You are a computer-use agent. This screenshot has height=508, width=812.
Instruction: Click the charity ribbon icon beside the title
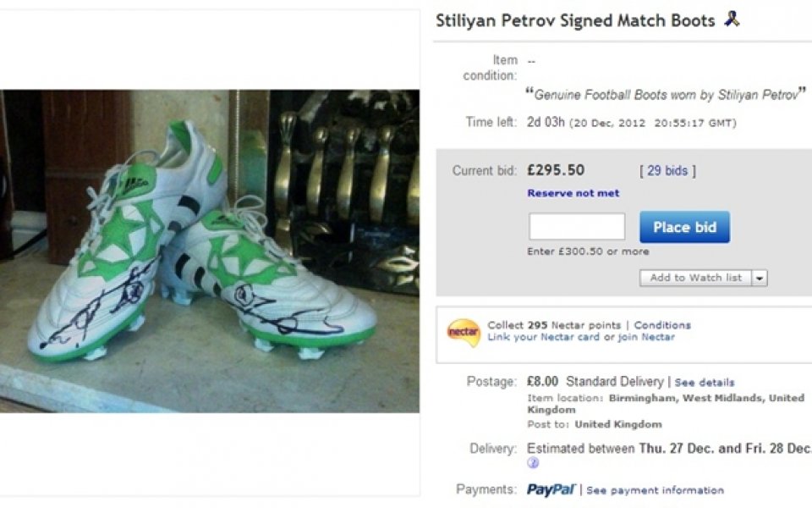click(732, 19)
